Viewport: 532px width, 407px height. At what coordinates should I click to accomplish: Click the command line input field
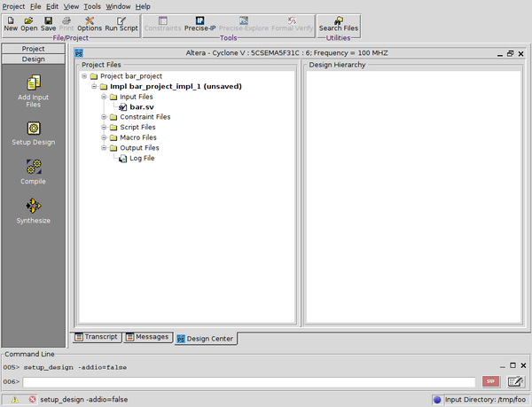tap(248, 381)
